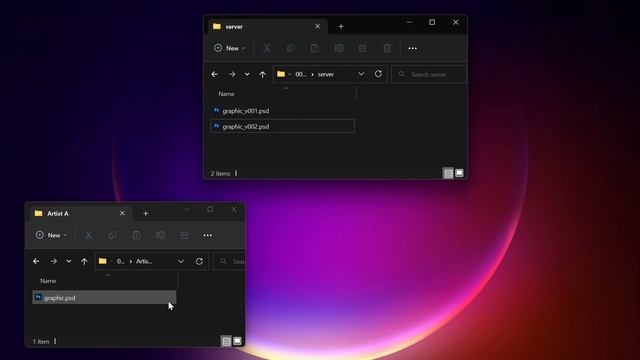Switch to large thumbnails view in Artist A window

237,341
